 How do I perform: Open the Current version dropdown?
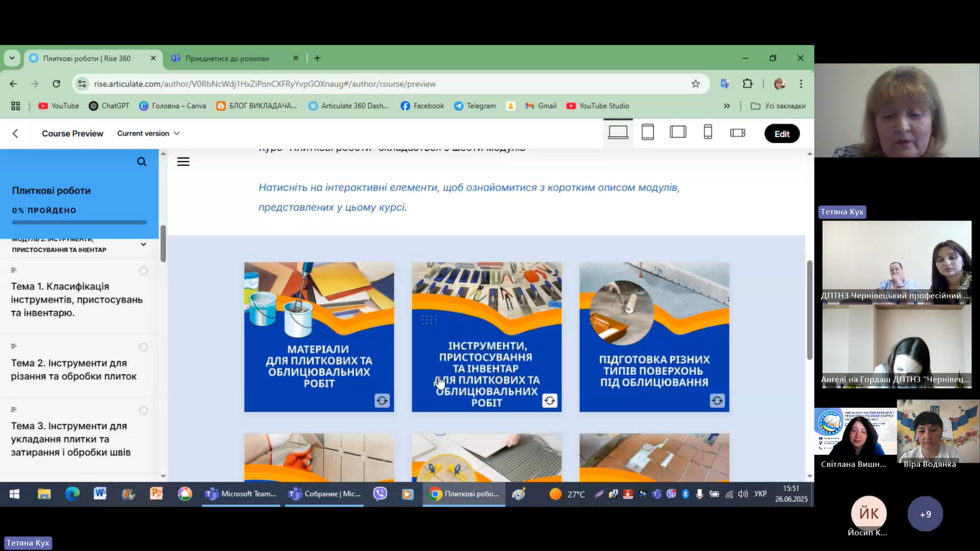click(149, 134)
